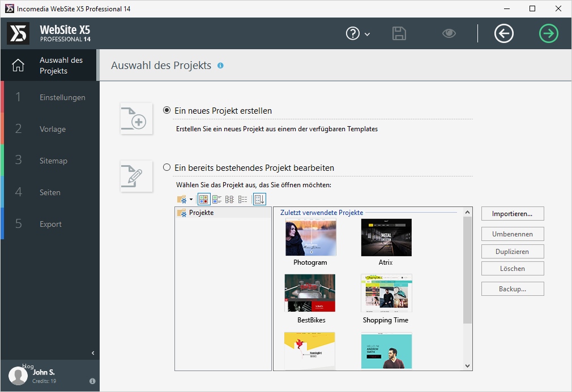The height and width of the screenshot is (392, 572).
Task: Go to step 4 Seiten
Action: click(50, 192)
